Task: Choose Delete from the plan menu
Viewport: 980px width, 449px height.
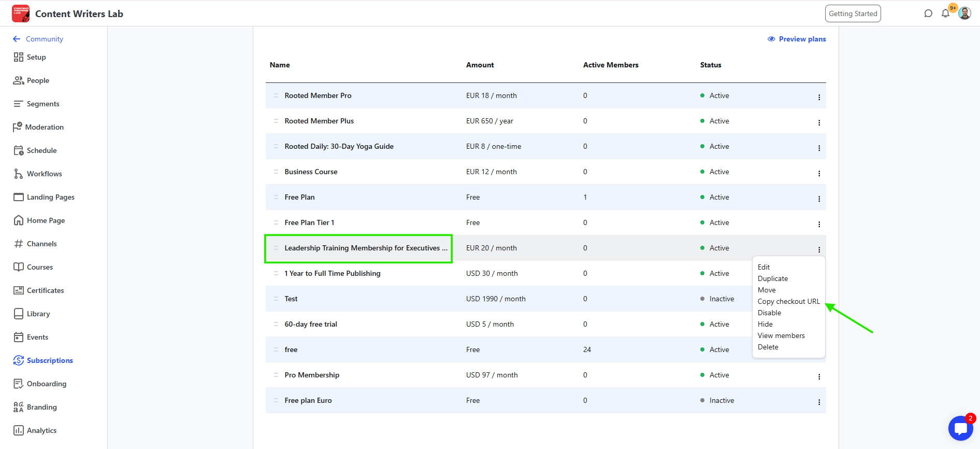Action: click(x=768, y=347)
